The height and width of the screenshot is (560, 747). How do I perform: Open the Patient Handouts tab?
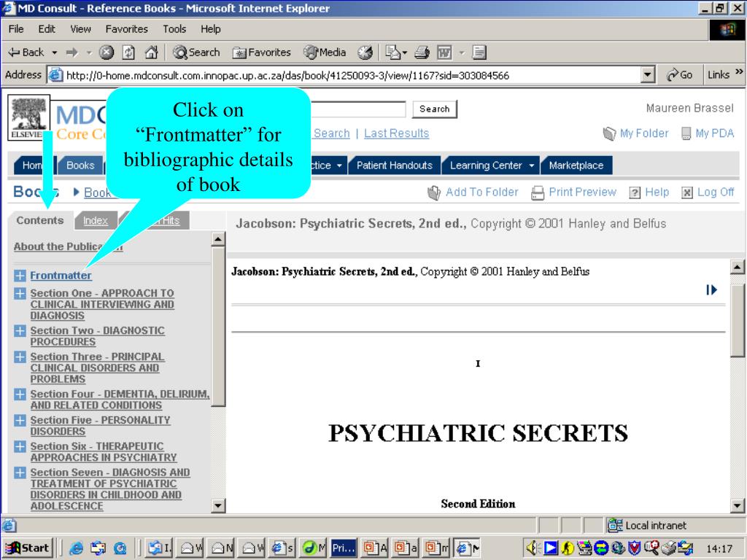(x=395, y=166)
